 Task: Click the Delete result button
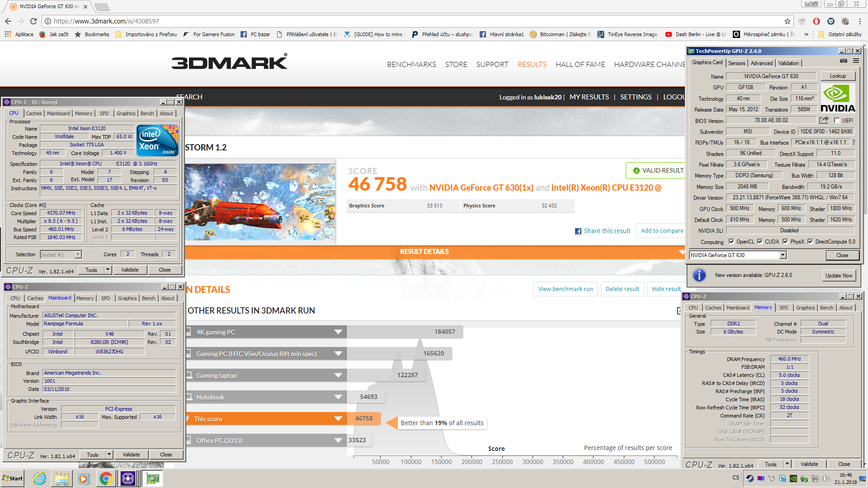[x=622, y=289]
